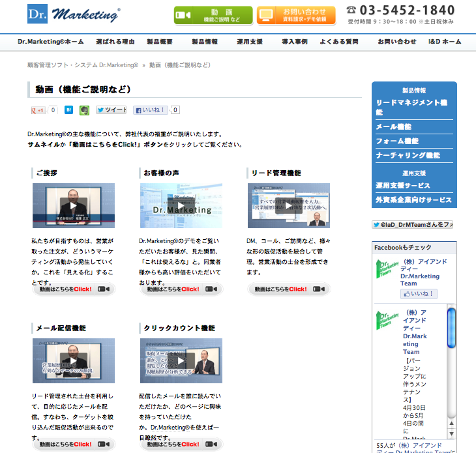Click the Google +1 share icon
The width and height of the screenshot is (476, 453).
tap(38, 110)
